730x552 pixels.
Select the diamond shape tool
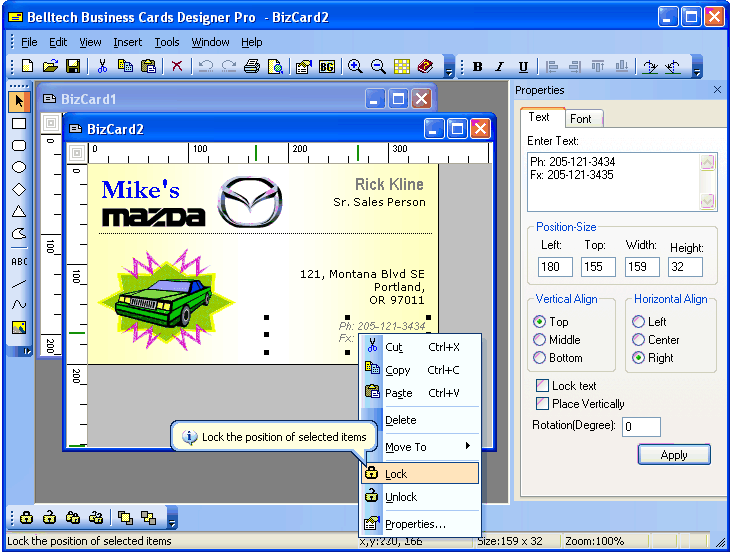19,189
